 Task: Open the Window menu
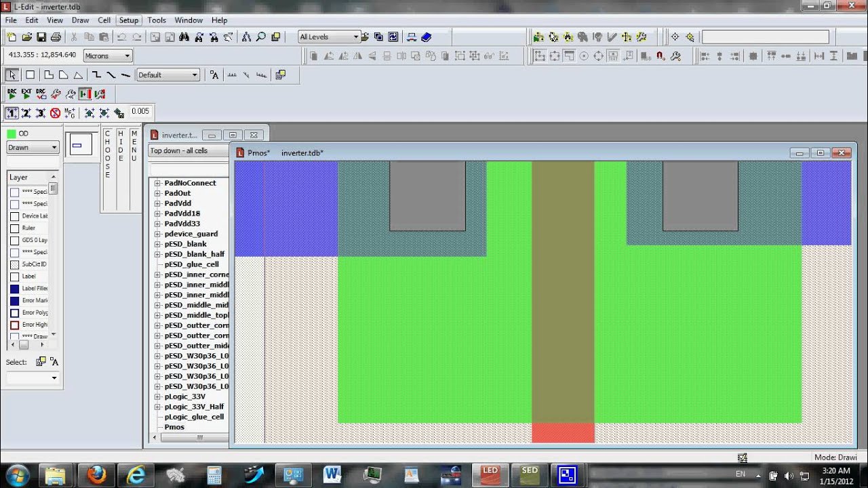[x=189, y=20]
